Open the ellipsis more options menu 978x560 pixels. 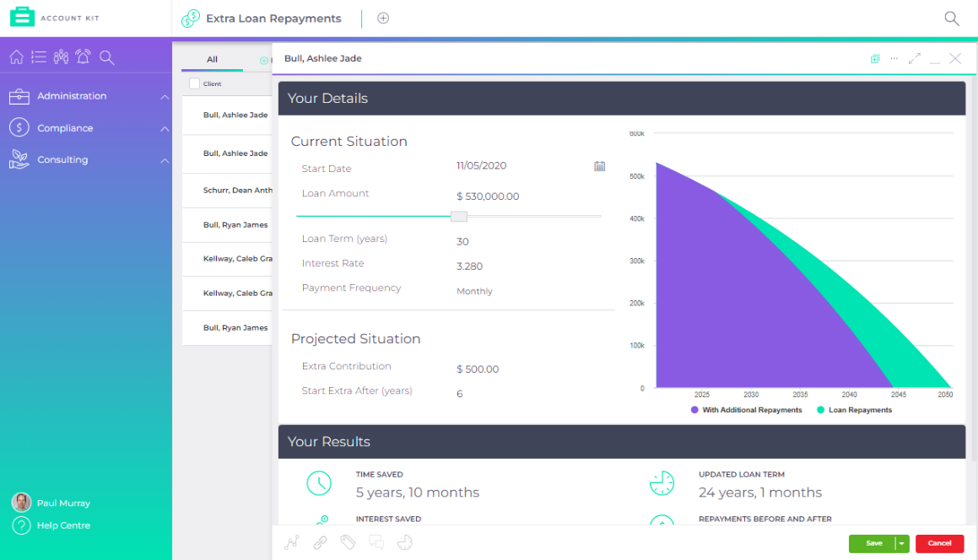point(894,58)
